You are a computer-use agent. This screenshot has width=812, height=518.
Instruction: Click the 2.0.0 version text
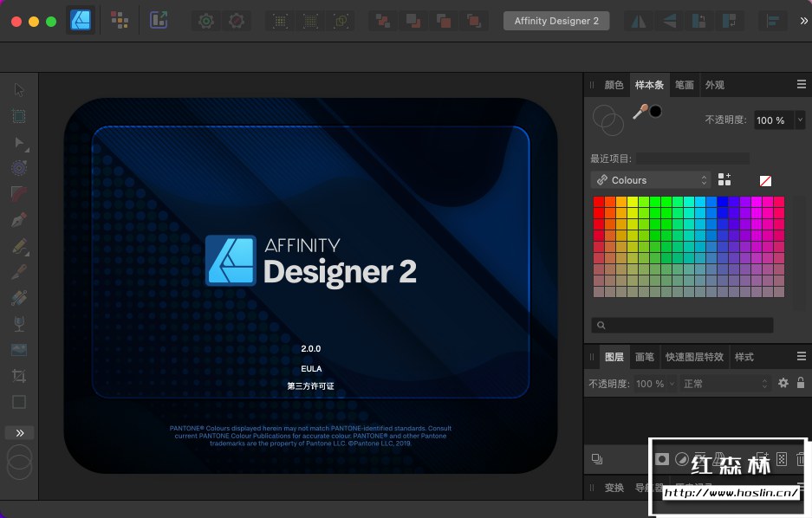point(311,349)
